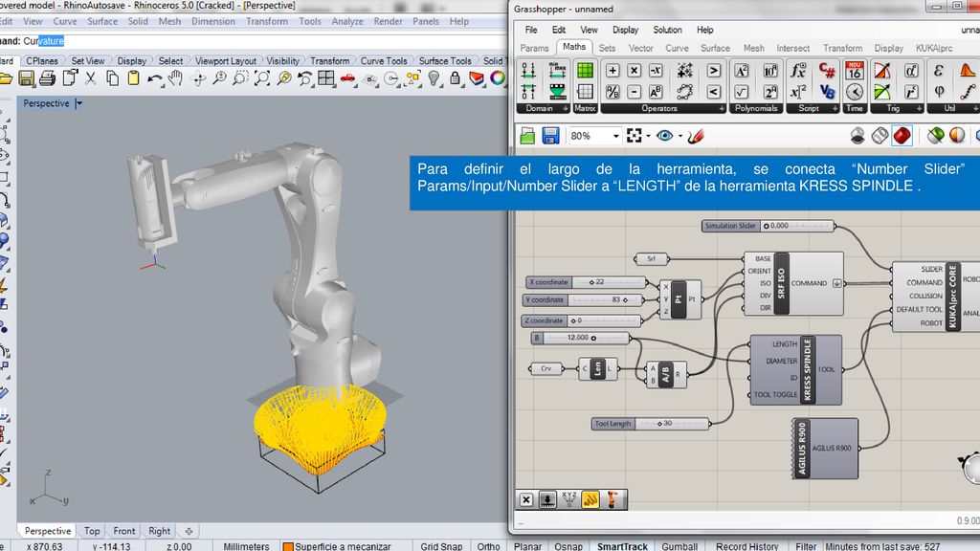The width and height of the screenshot is (980, 551).
Task: Toggle Gumball in Rhino status bar
Action: (679, 546)
